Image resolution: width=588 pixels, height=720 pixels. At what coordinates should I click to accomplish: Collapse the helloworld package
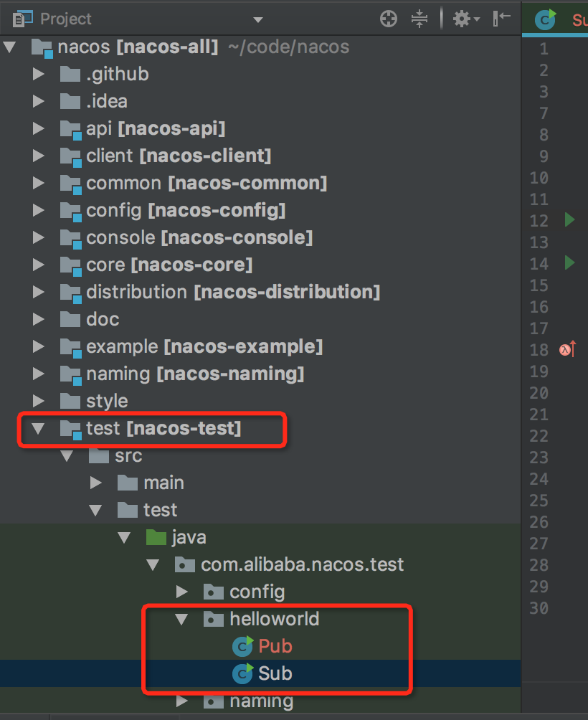(181, 620)
